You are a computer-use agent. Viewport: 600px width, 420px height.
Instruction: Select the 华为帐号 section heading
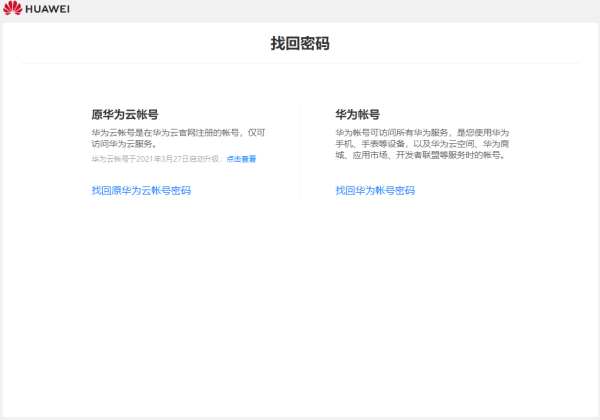pyautogui.click(x=357, y=115)
